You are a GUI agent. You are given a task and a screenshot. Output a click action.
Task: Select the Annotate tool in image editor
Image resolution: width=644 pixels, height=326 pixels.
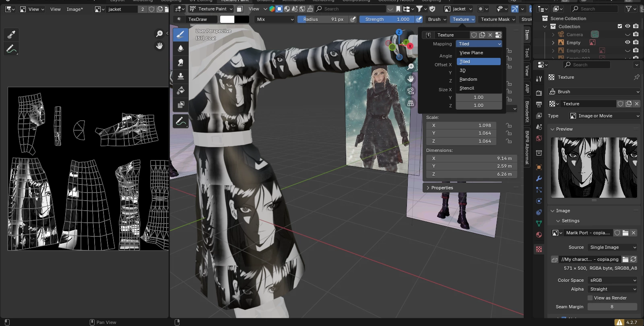(x=11, y=49)
